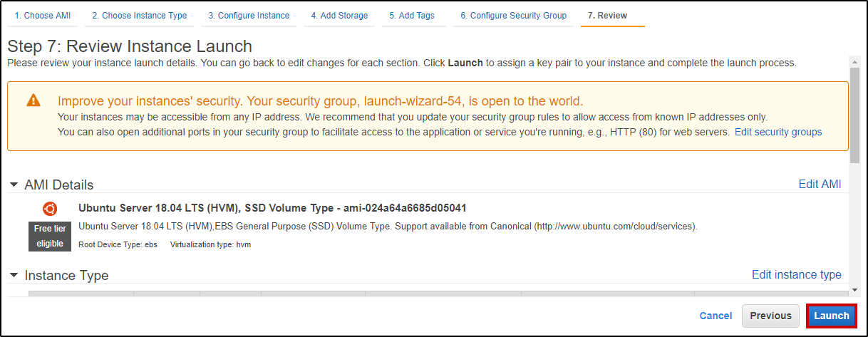Open the Edit security groups link
The height and width of the screenshot is (337, 868).
(x=778, y=132)
